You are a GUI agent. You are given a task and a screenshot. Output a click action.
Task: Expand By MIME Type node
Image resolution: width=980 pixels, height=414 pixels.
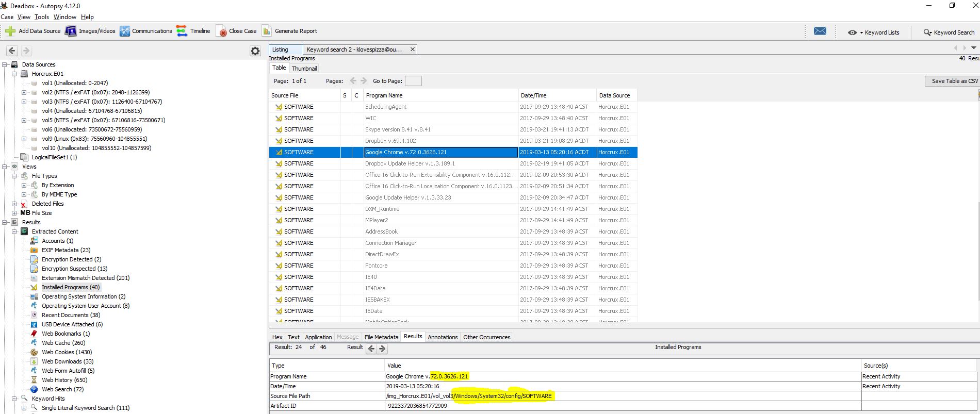point(24,194)
